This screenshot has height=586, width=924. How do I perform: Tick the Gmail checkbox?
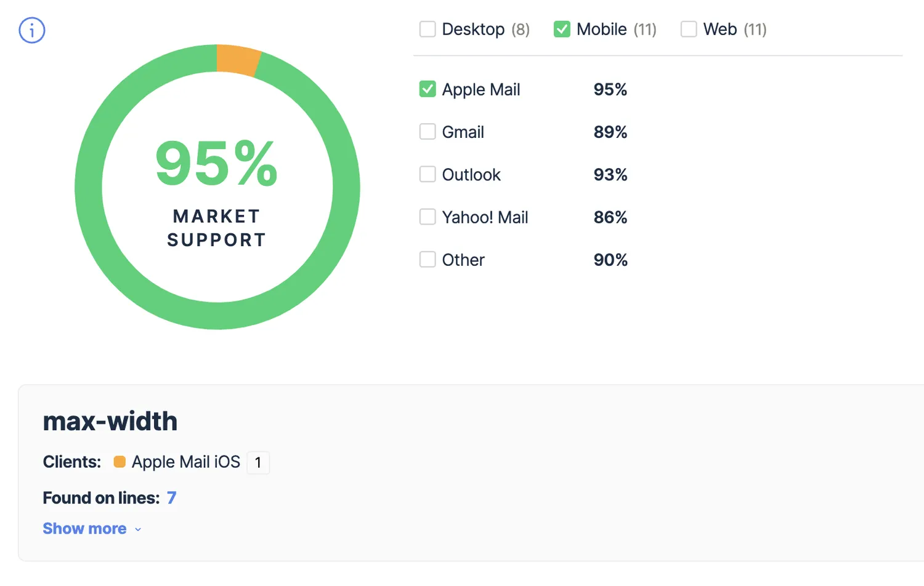(x=428, y=132)
